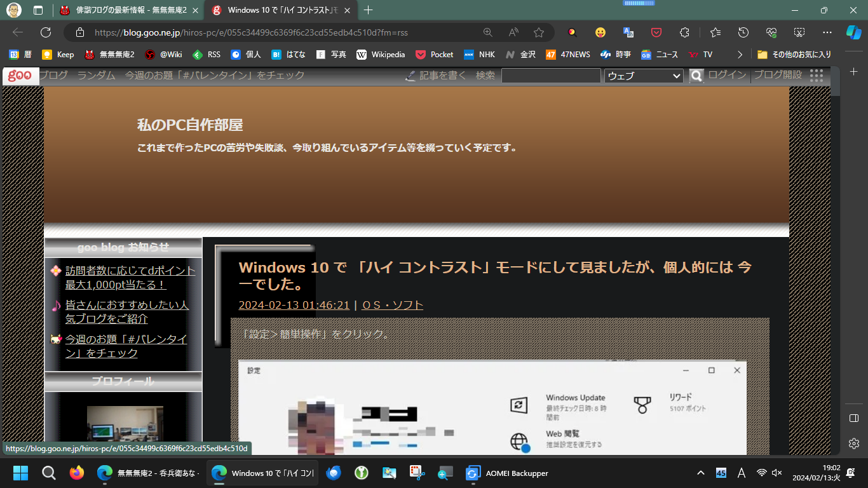
Task: Click the ブログ link in goo header
Action: click(53, 76)
